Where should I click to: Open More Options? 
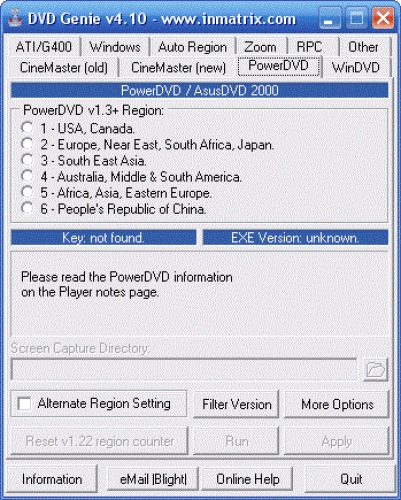337,404
